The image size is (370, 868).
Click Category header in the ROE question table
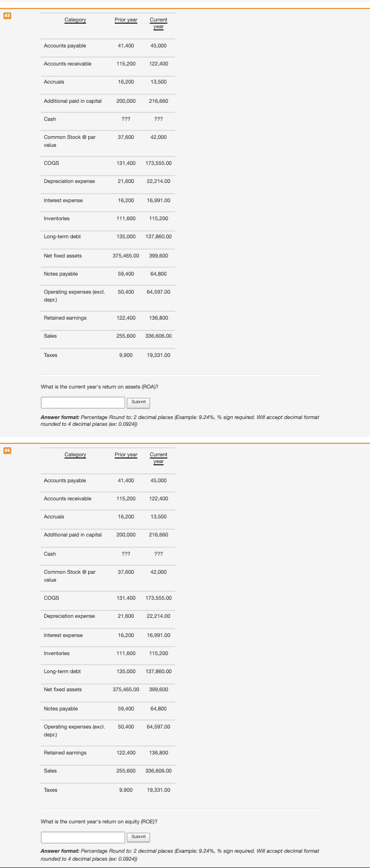point(75,456)
